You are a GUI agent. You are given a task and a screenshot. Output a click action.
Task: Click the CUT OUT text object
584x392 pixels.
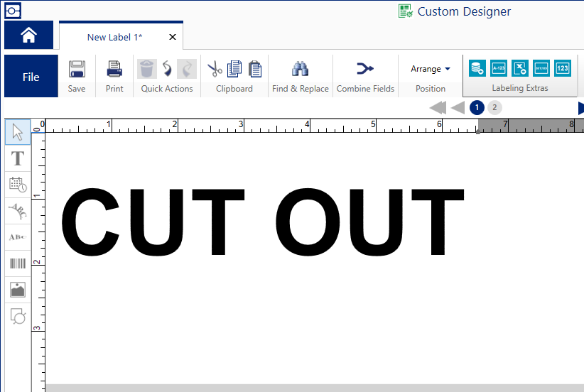(x=263, y=222)
